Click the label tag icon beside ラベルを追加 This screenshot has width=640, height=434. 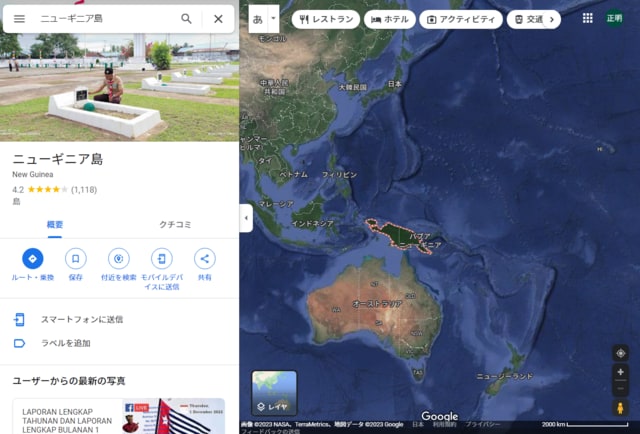[19, 343]
